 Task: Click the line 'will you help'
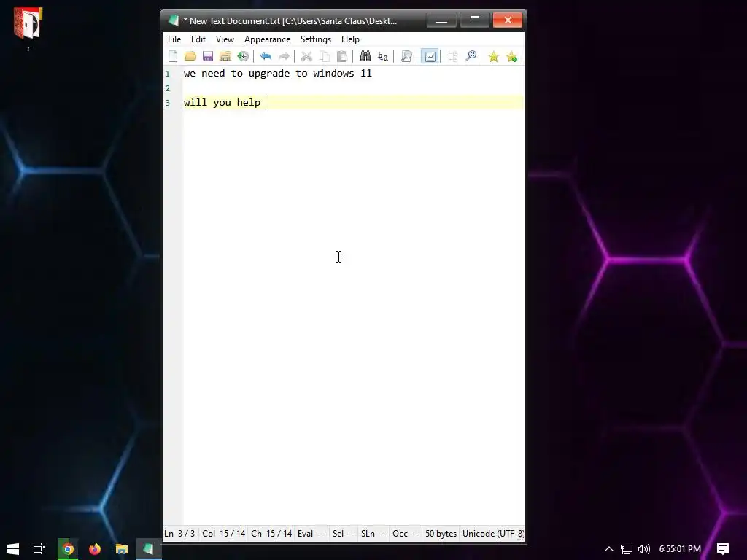pos(222,102)
